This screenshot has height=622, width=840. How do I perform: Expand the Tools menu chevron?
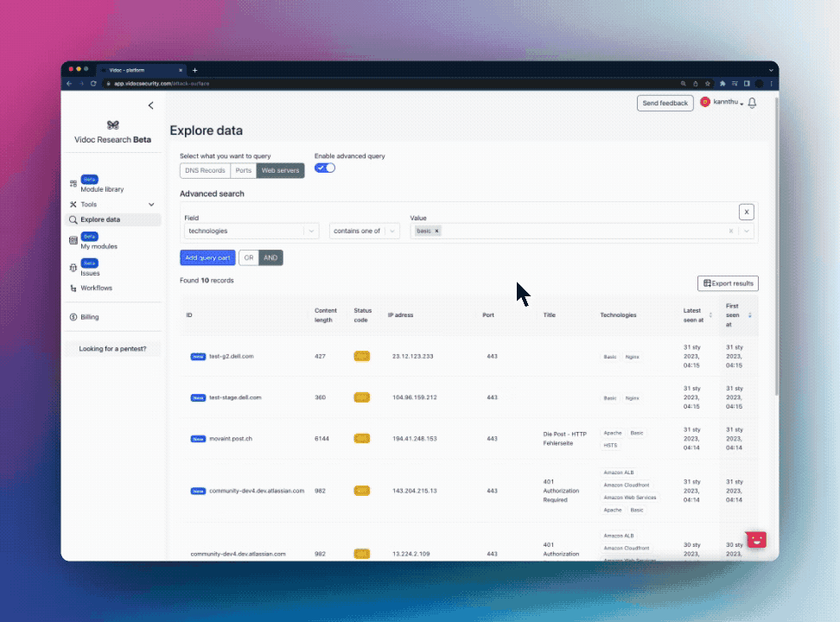151,205
